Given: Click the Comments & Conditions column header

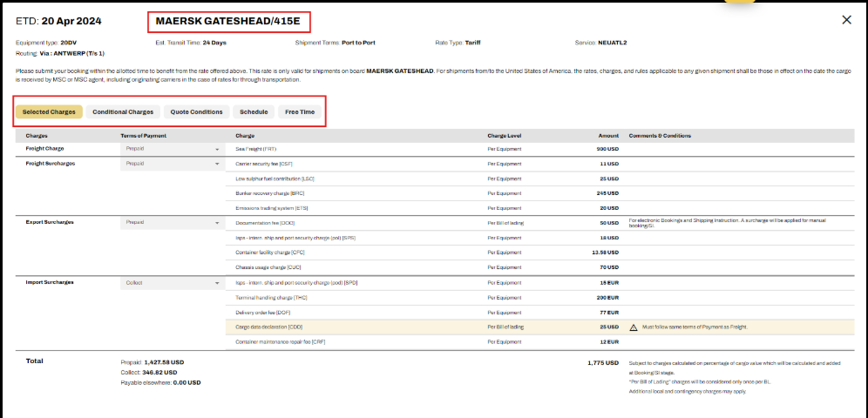Looking at the screenshot, I should click(660, 136).
